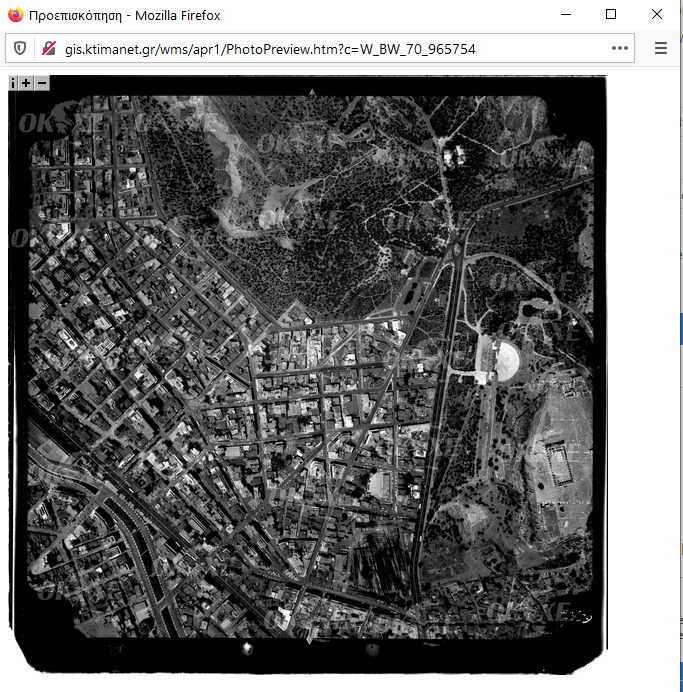Focus the gis.ktimanet.gr address bar

click(300, 48)
